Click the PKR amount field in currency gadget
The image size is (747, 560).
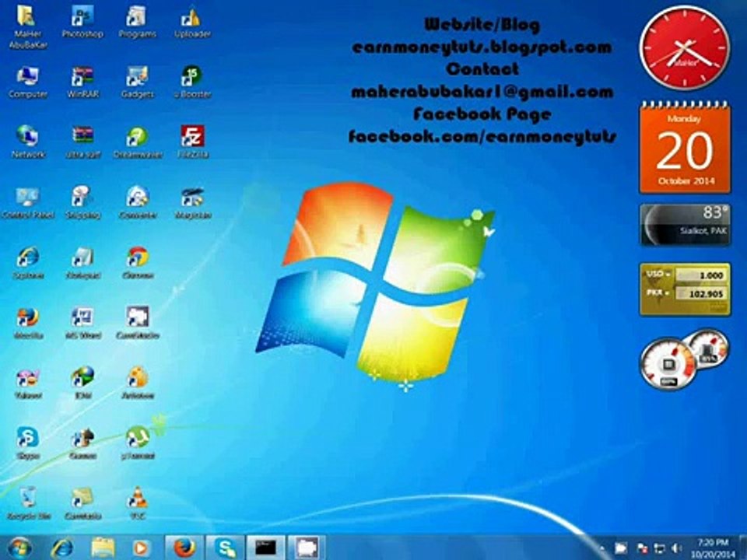[700, 294]
